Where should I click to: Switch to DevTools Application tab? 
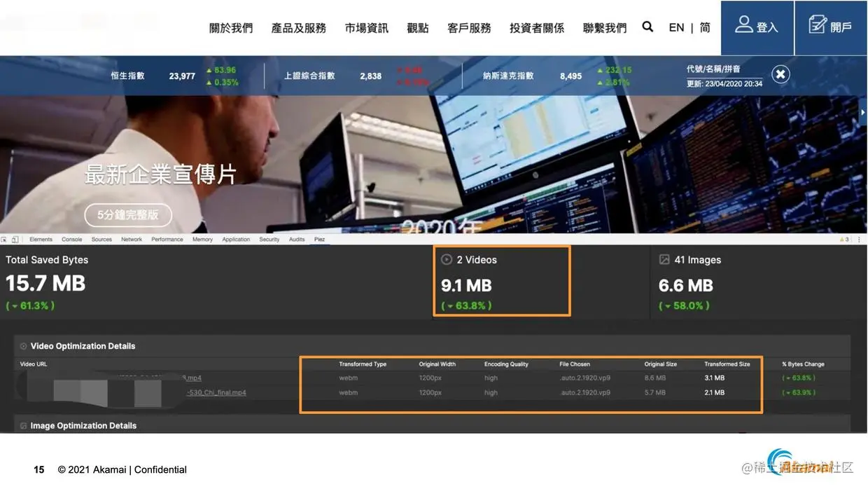tap(236, 240)
